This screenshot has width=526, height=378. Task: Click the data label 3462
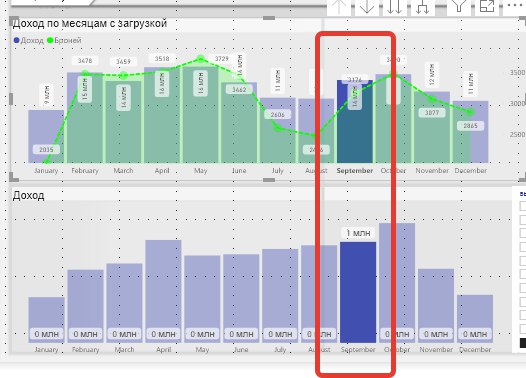point(239,90)
